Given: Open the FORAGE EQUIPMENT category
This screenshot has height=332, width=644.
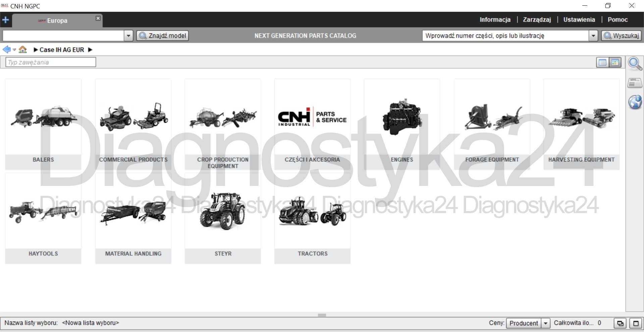Looking at the screenshot, I should point(492,124).
